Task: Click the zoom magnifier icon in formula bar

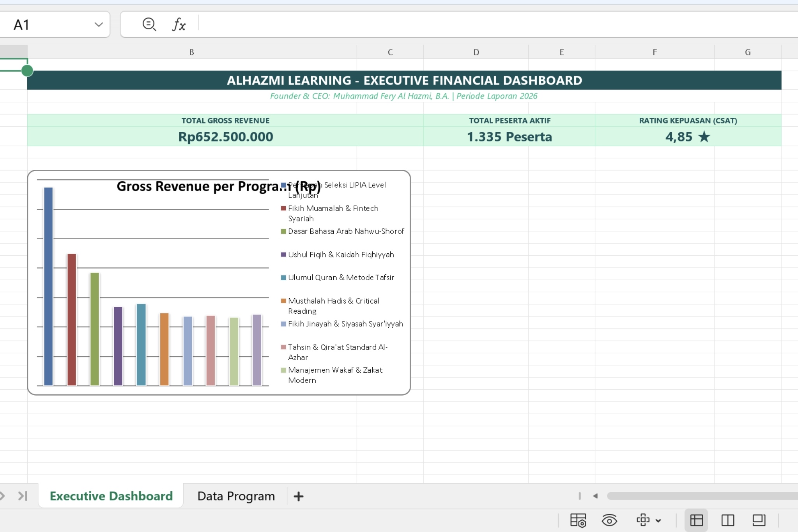Action: [149, 25]
